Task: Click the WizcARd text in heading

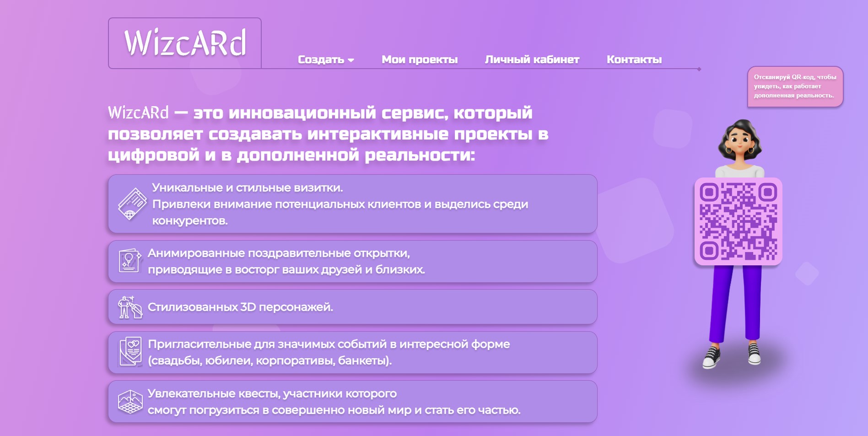Action: (x=138, y=113)
